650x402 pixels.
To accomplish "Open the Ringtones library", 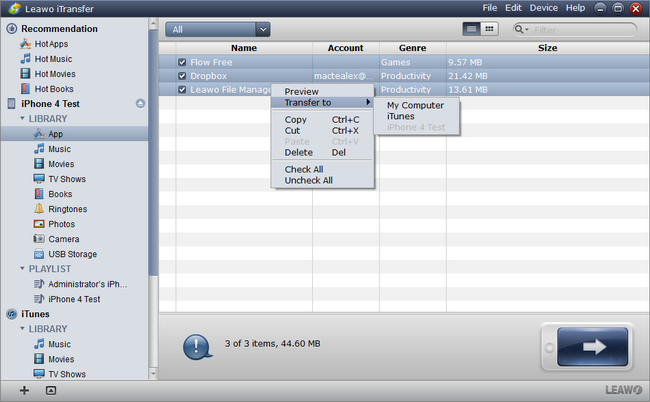I will pyautogui.click(x=60, y=209).
